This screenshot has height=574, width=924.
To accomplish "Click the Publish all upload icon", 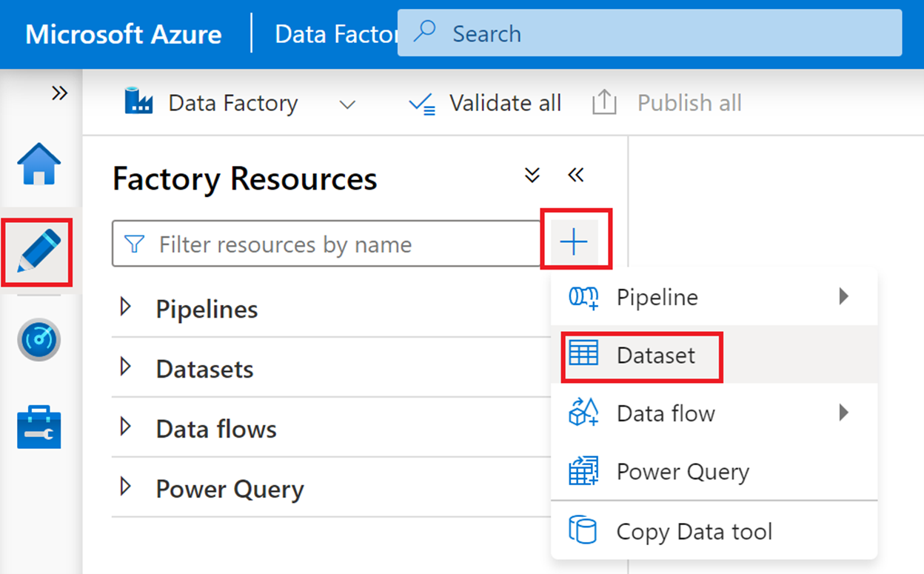I will 604,102.
